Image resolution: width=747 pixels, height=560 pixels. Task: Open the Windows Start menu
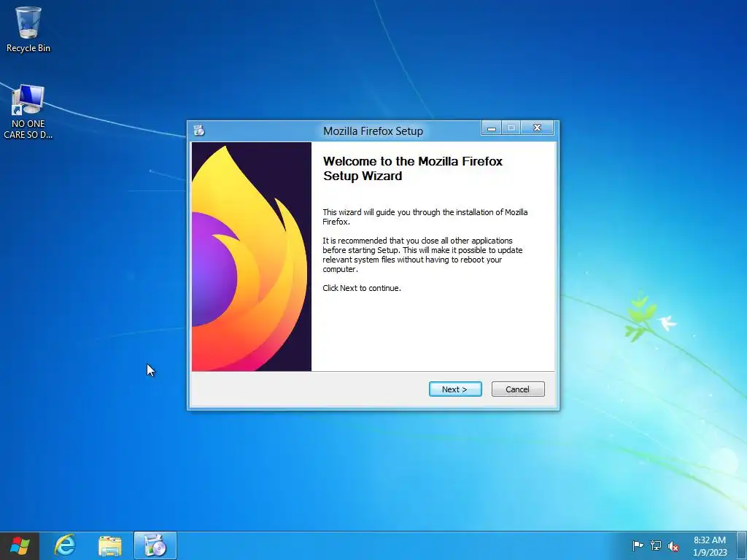pos(20,545)
